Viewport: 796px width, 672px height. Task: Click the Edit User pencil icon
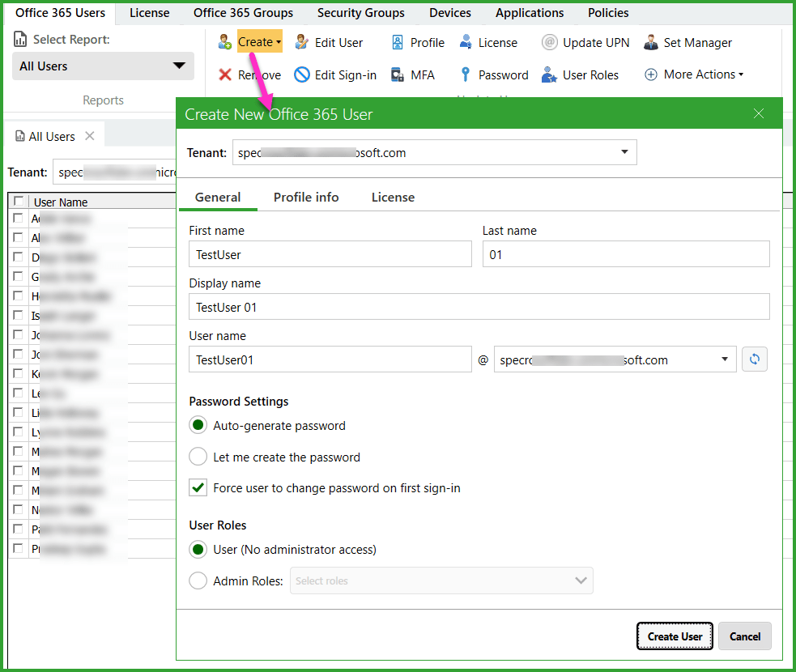pos(301,42)
